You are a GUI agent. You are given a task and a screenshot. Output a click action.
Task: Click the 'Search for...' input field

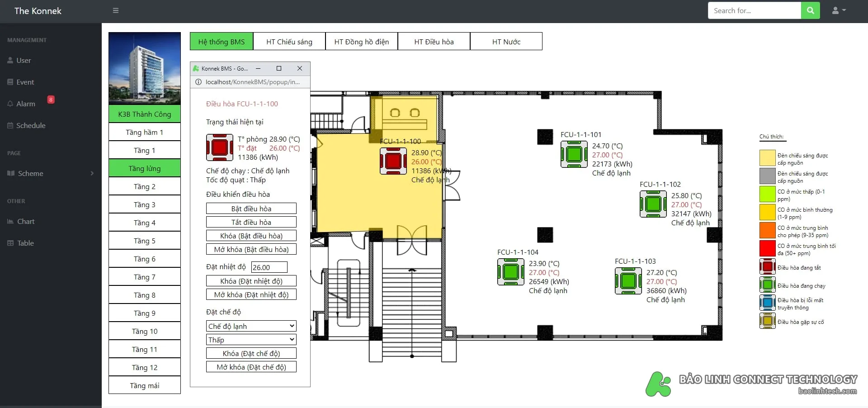(755, 10)
